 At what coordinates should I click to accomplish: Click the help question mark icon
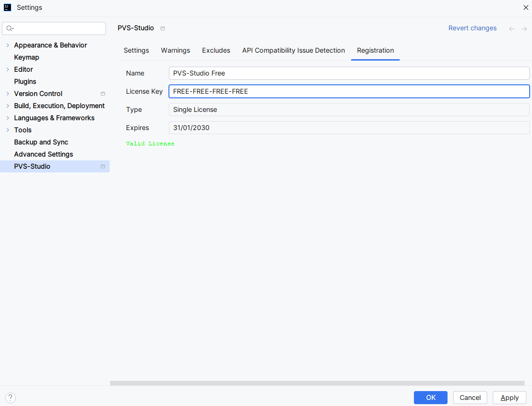(x=10, y=398)
